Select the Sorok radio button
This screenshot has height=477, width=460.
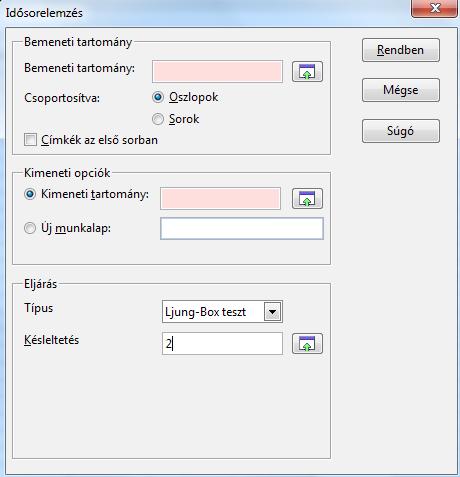(x=158, y=119)
